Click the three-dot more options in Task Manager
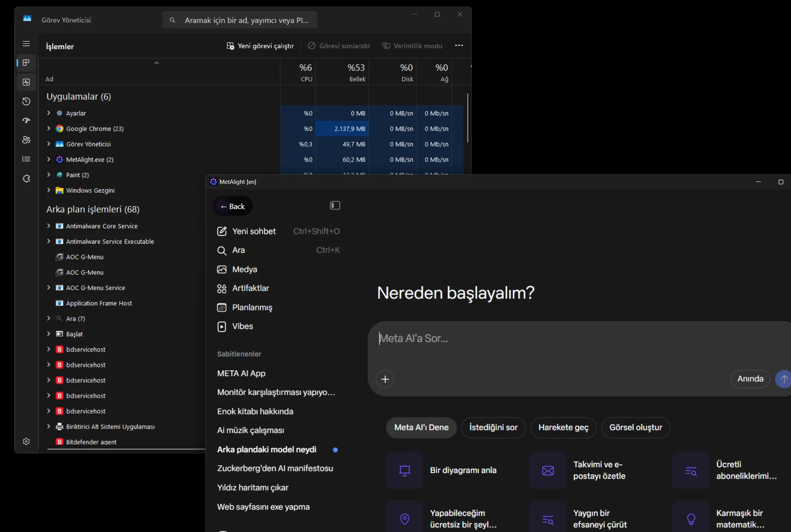Viewport: 791px width, 532px height. click(459, 45)
